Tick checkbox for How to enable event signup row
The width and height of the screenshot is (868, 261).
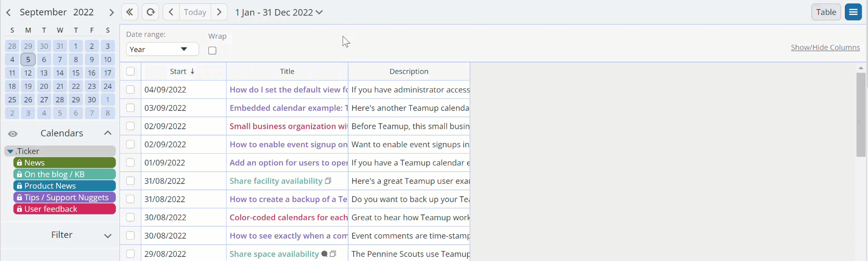coord(130,144)
